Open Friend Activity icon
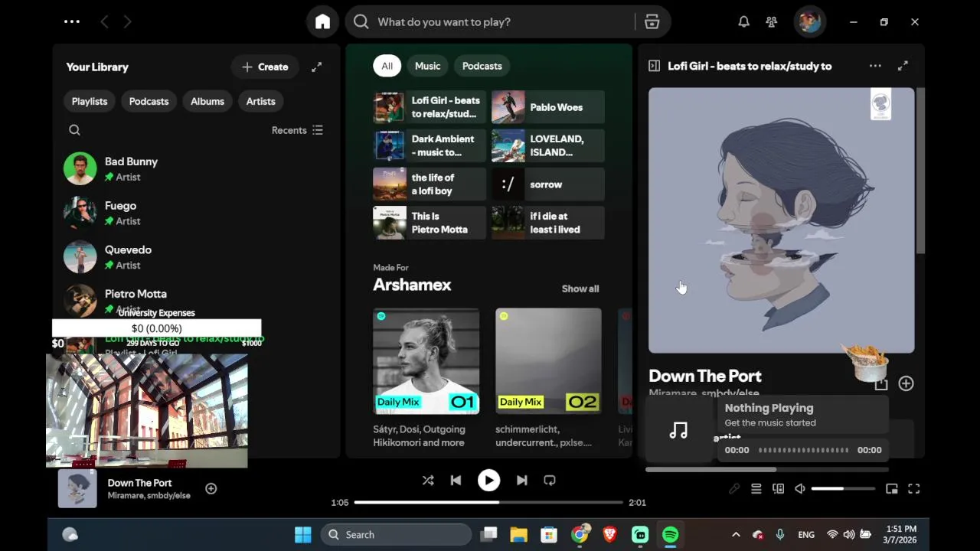Viewport: 980px width, 551px height. [771, 21]
